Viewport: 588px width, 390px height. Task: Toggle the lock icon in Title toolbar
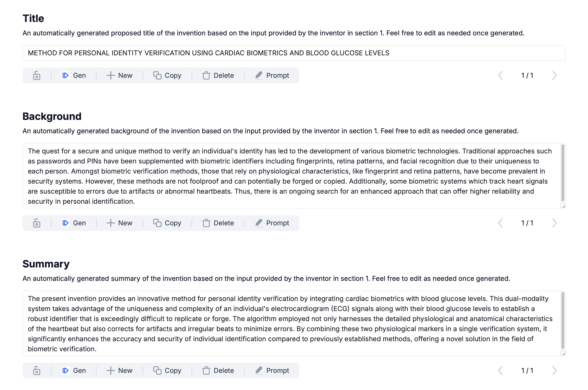click(37, 75)
